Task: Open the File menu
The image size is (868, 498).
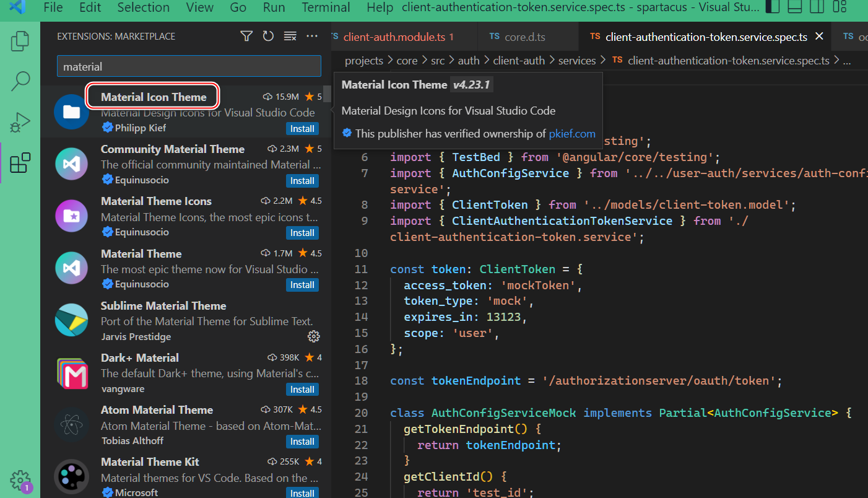Action: (x=53, y=7)
